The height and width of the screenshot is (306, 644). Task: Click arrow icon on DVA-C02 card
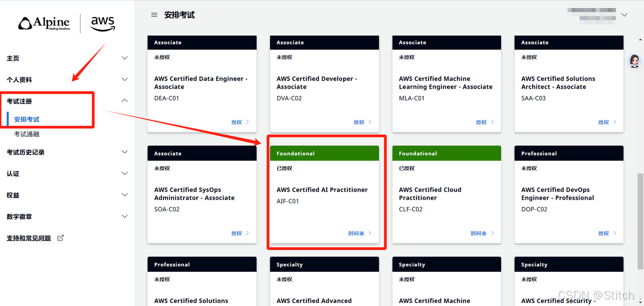point(370,122)
